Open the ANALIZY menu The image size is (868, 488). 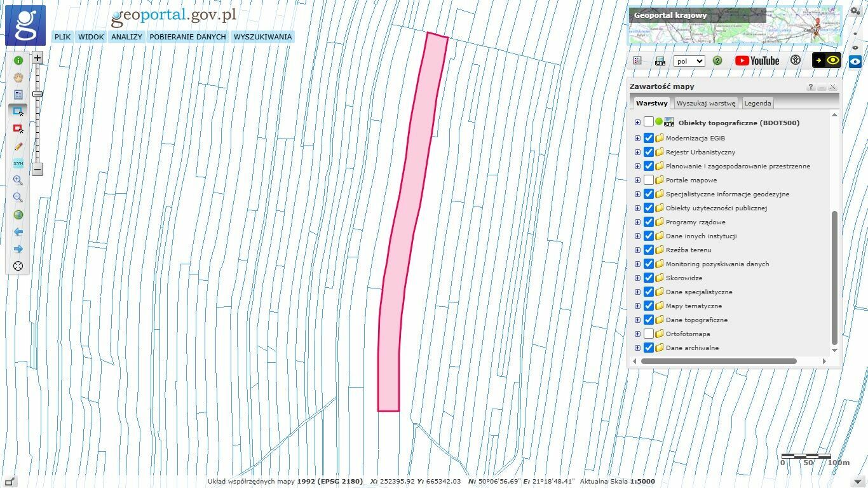point(126,37)
